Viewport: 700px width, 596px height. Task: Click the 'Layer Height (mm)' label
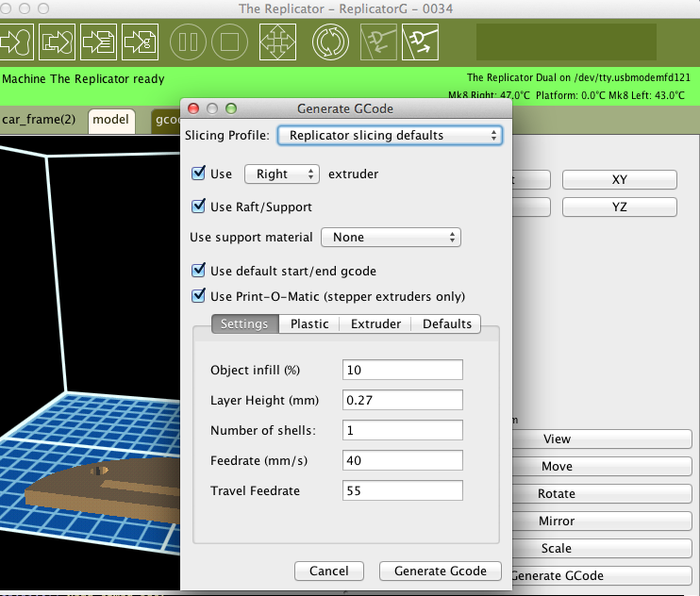(x=265, y=401)
